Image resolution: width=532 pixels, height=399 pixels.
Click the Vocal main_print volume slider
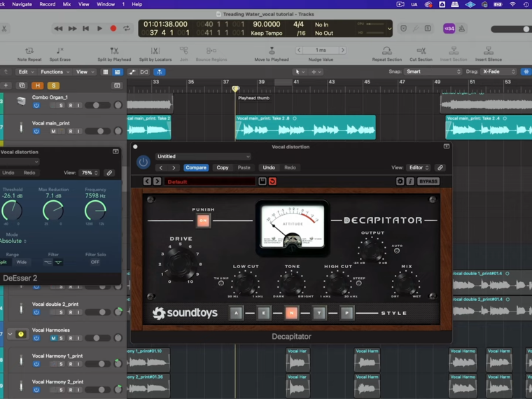click(97, 131)
